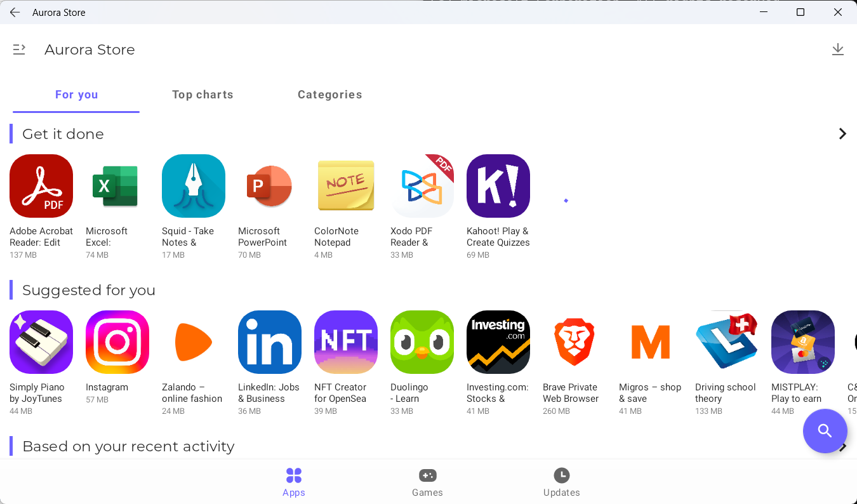
Task: Click the Get it done section heading
Action: click(63, 134)
